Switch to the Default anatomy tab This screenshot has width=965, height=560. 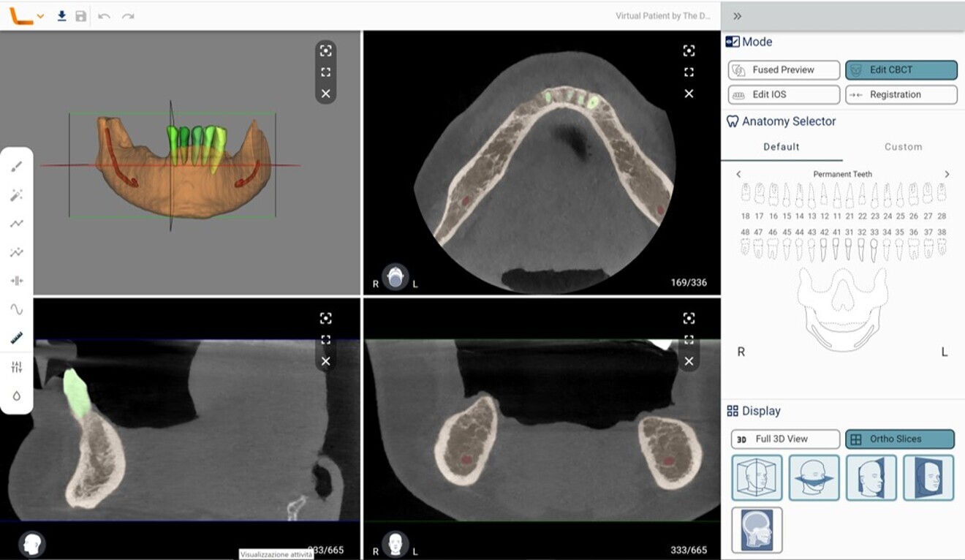point(781,146)
